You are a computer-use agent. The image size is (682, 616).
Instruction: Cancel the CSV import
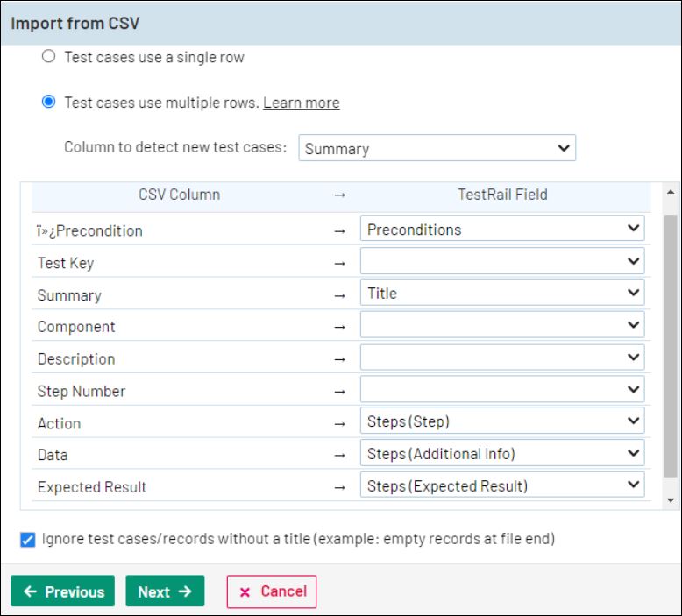pyautogui.click(x=271, y=591)
